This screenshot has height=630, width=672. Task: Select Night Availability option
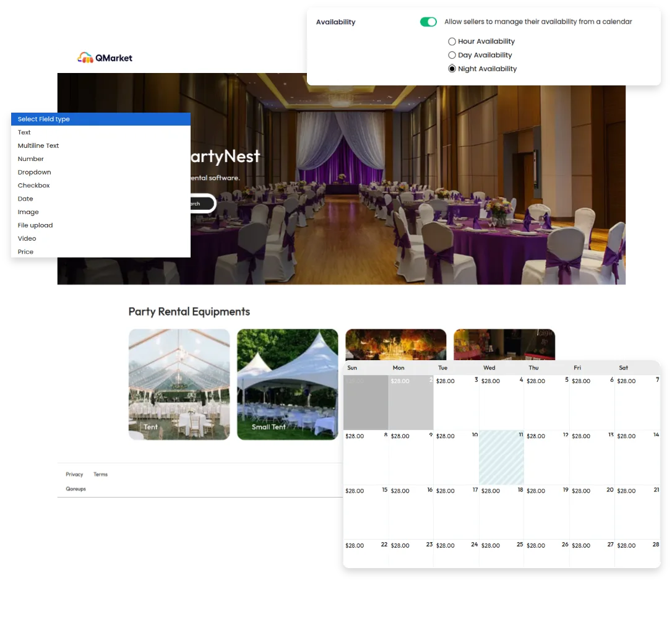coord(452,69)
